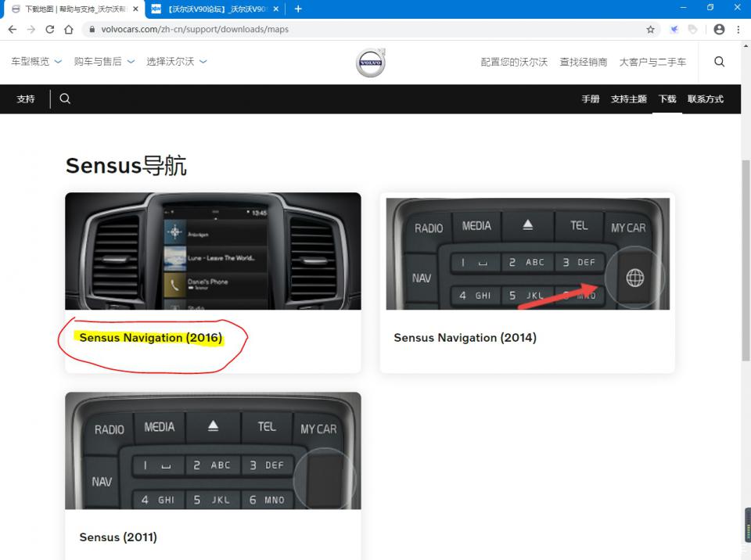Viewport: 751px width, 560px height.
Task: View site info via the address bar lock icon
Action: [92, 29]
